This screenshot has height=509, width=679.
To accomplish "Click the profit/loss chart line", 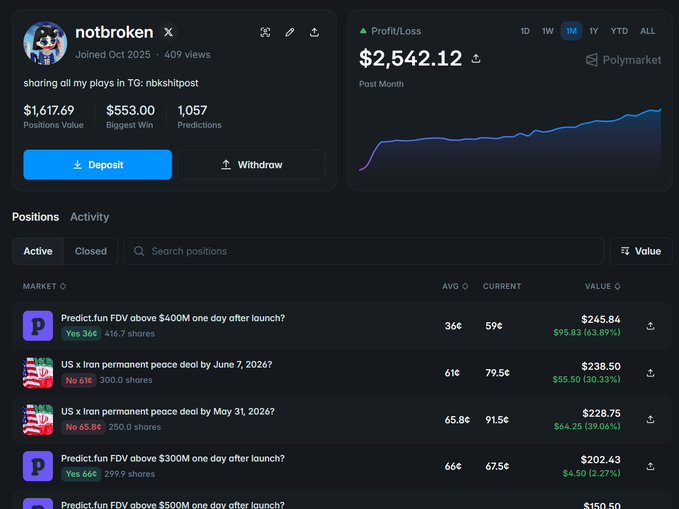I will (510, 138).
